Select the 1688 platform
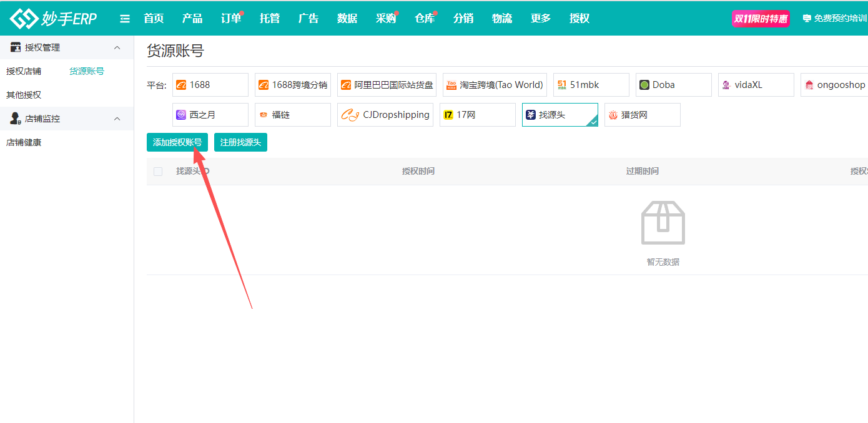 [x=210, y=85]
